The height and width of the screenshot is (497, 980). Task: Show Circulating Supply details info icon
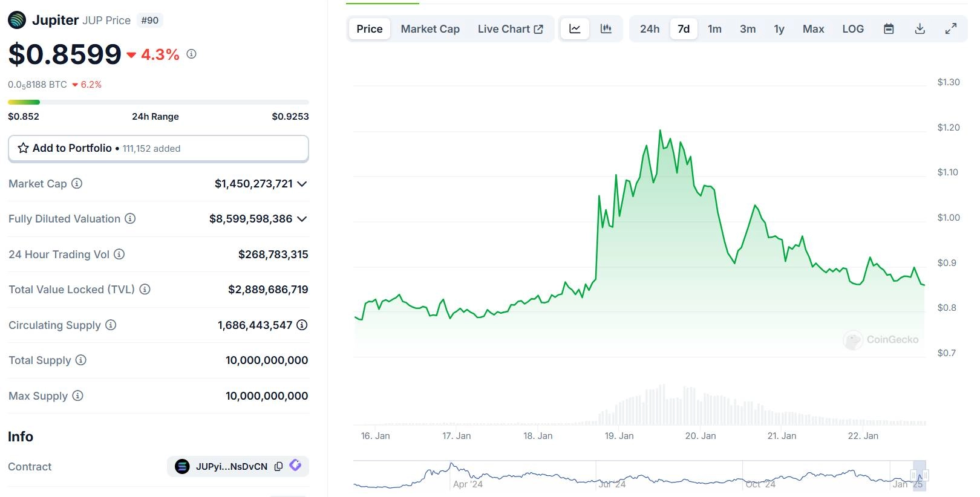pos(302,325)
